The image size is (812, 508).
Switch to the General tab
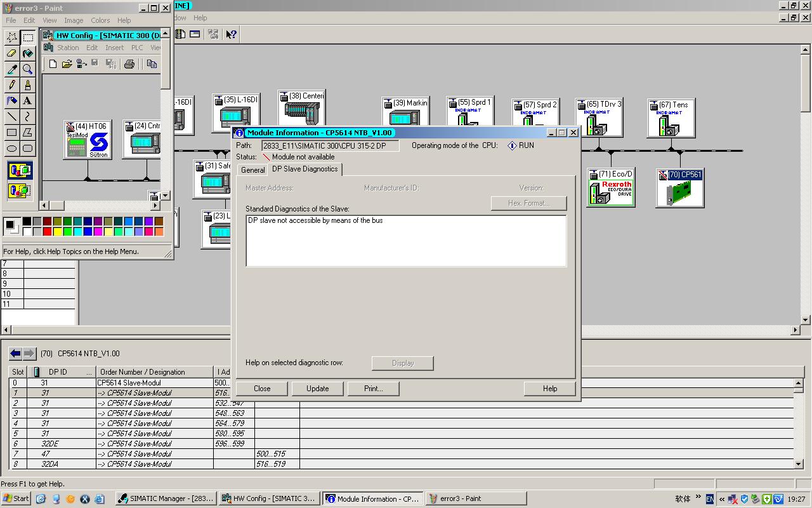(252, 170)
